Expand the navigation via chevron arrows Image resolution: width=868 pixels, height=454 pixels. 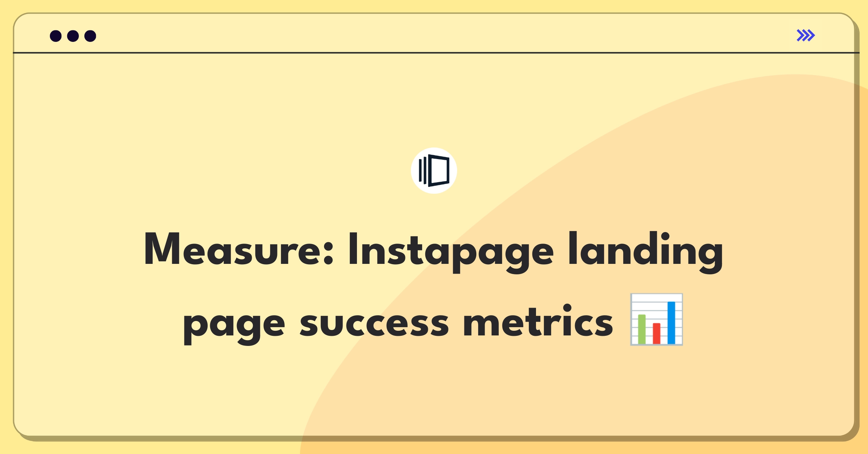pos(806,35)
